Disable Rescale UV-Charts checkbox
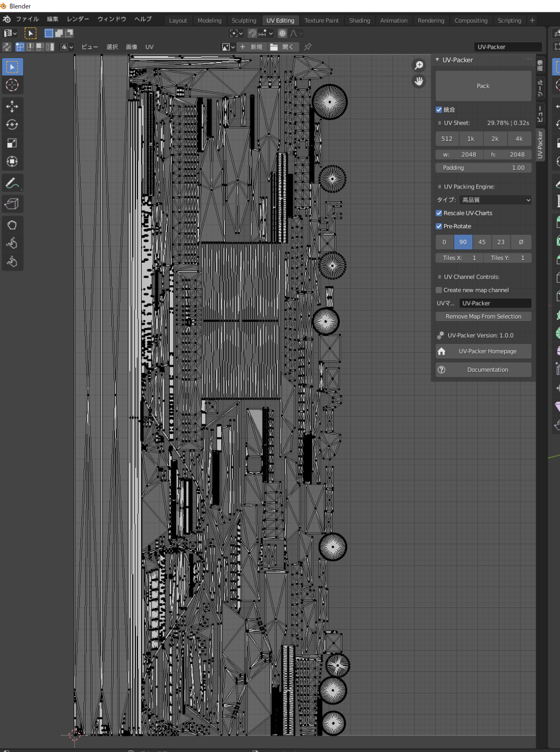 coord(439,213)
